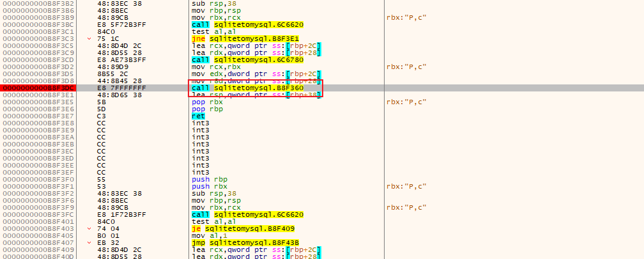
Task: Click opcode bytes 75 1C
Action: [x=107, y=38]
